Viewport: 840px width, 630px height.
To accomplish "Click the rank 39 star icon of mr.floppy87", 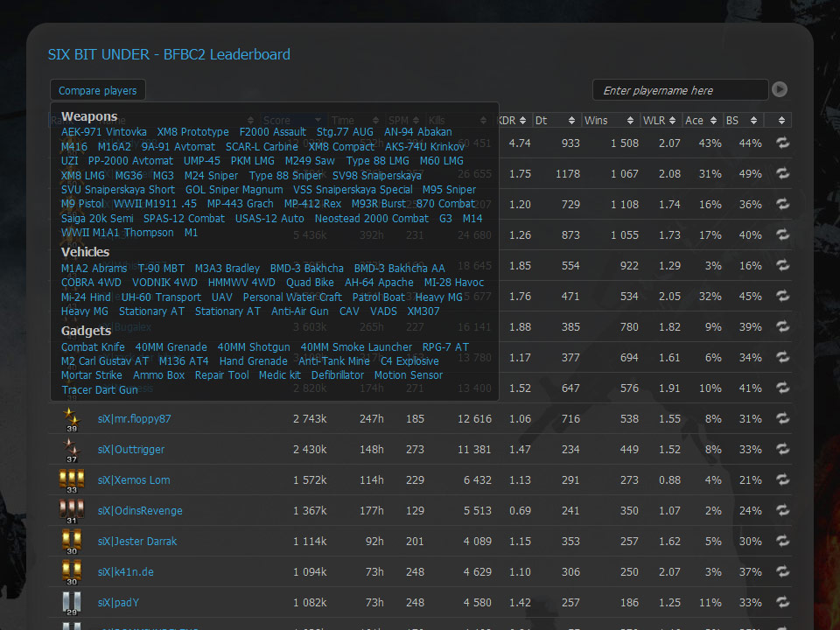I will (x=71, y=419).
